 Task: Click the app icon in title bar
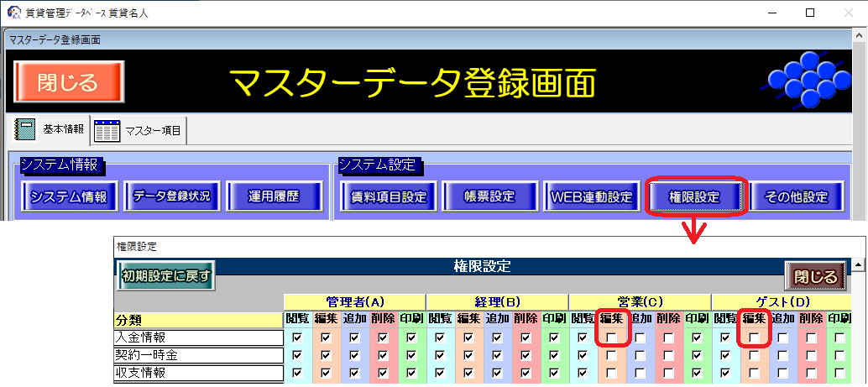pyautogui.click(x=13, y=13)
